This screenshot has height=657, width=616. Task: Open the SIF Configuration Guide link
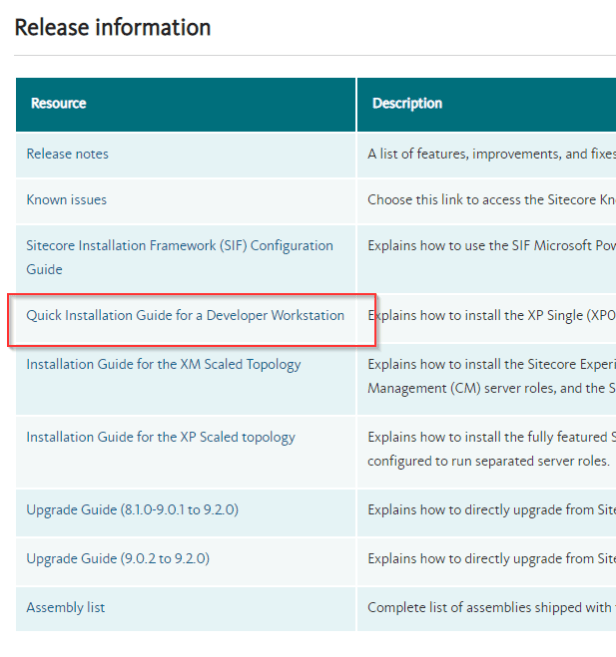[179, 246]
